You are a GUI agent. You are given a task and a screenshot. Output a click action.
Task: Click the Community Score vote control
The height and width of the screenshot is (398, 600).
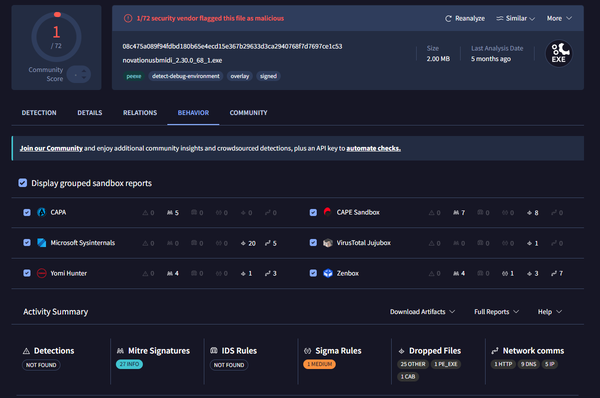79,74
